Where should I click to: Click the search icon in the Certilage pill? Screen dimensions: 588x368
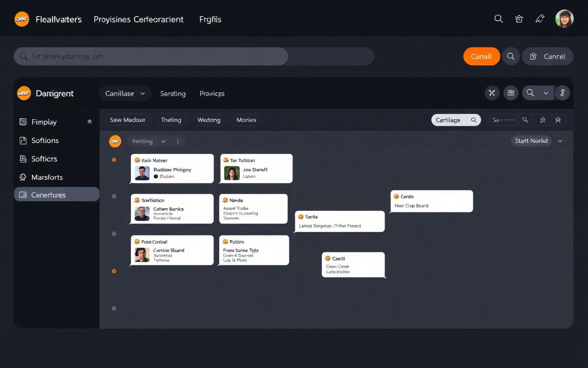[x=474, y=120]
